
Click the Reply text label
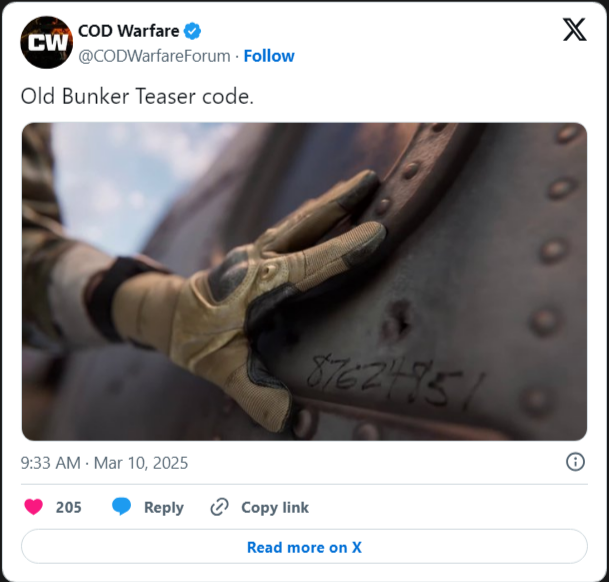(x=164, y=507)
